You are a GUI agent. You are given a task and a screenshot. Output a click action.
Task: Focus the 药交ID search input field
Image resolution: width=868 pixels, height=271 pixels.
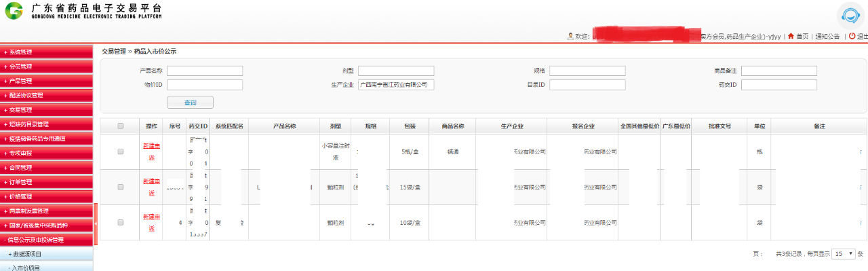[x=778, y=85]
